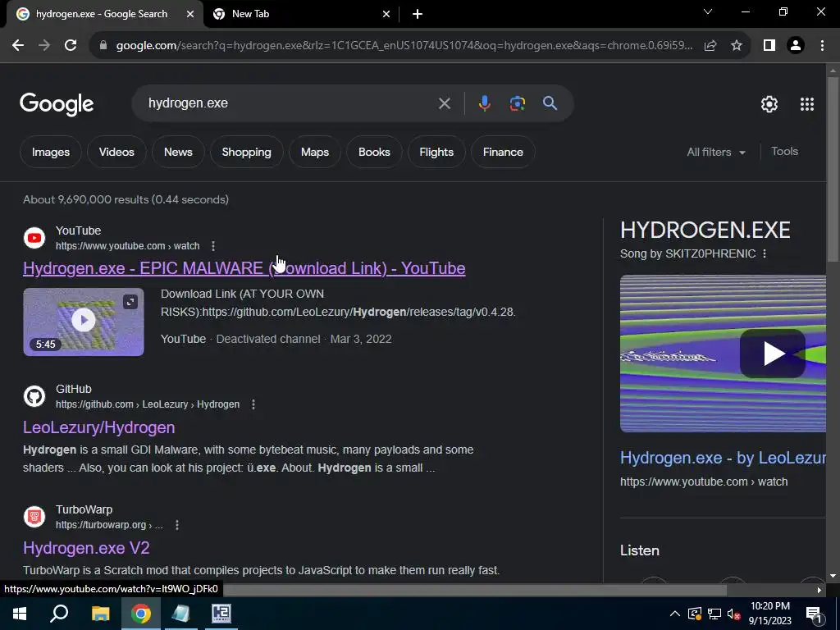Bookmark this page with the star icon
This screenshot has width=840, height=630.
coord(737,46)
